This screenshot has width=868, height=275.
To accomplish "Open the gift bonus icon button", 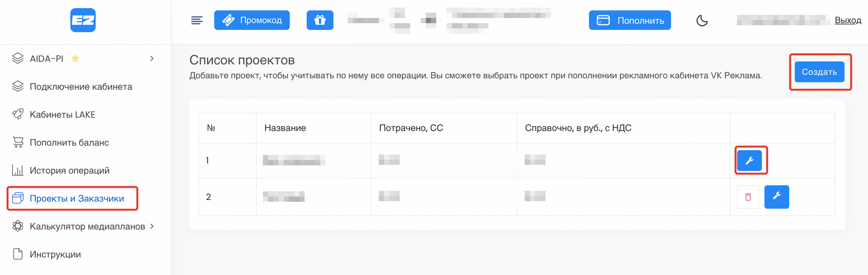I will (x=320, y=20).
